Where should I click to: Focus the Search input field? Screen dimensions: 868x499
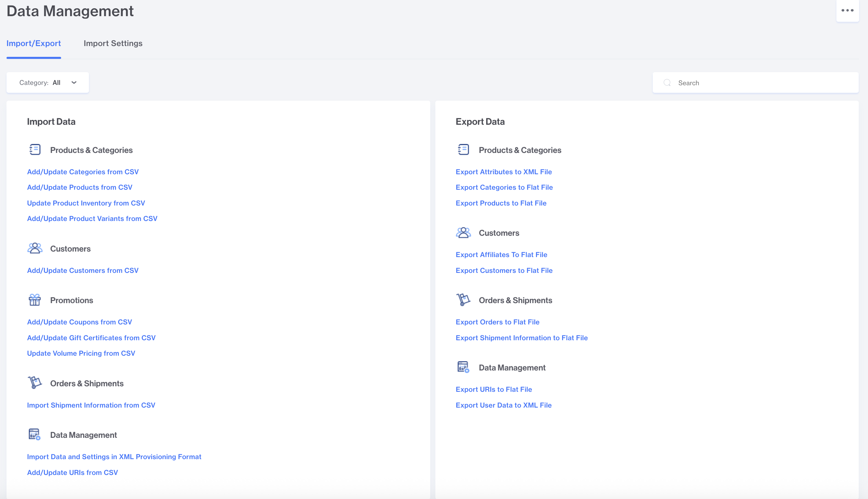(755, 82)
